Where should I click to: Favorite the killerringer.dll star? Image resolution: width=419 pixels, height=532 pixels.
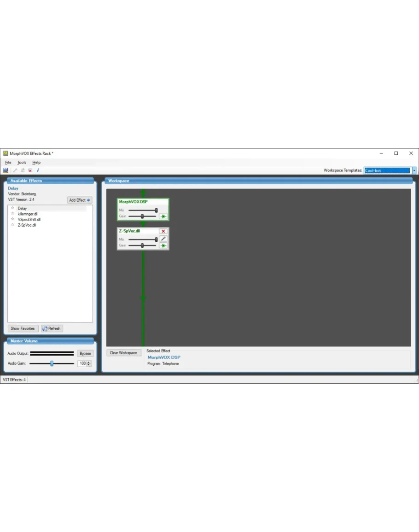tap(13, 214)
